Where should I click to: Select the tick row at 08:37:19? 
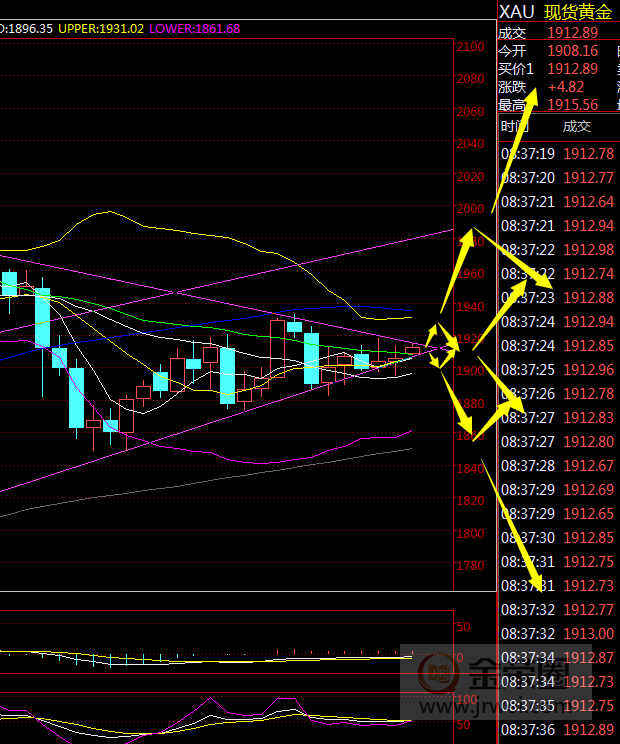[x=558, y=154]
